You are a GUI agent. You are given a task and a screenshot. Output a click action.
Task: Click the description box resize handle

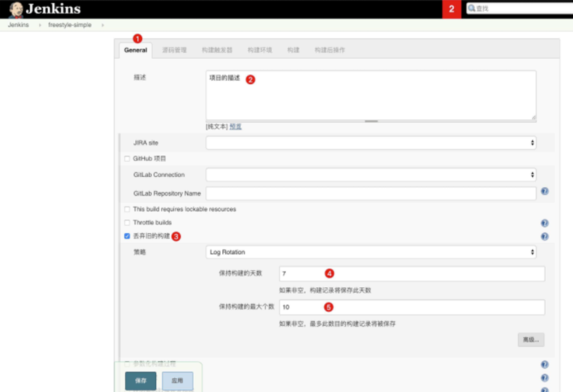click(x=371, y=121)
